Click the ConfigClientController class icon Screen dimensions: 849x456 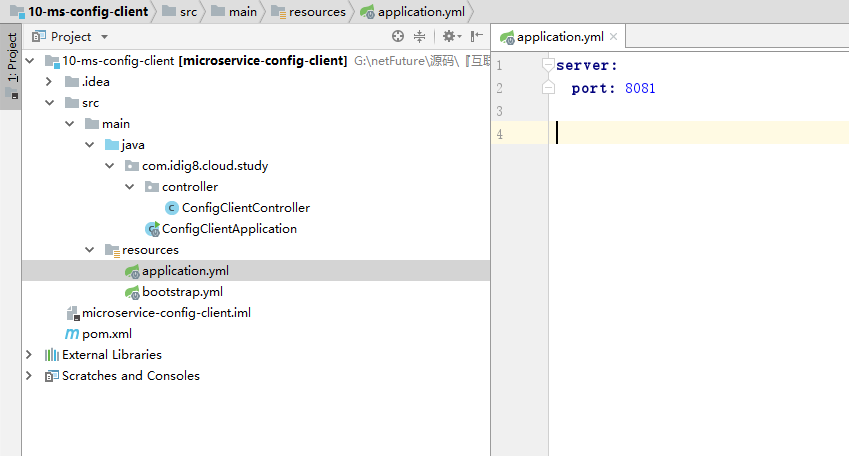click(172, 208)
